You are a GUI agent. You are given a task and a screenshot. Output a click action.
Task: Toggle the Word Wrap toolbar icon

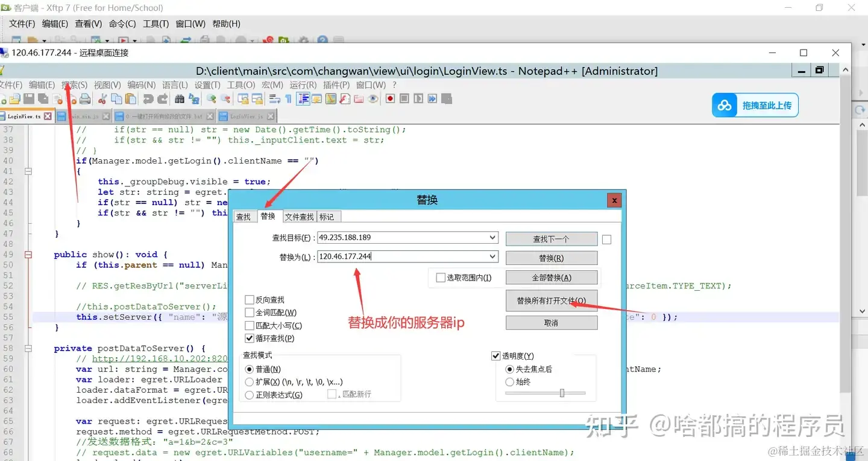tap(274, 99)
